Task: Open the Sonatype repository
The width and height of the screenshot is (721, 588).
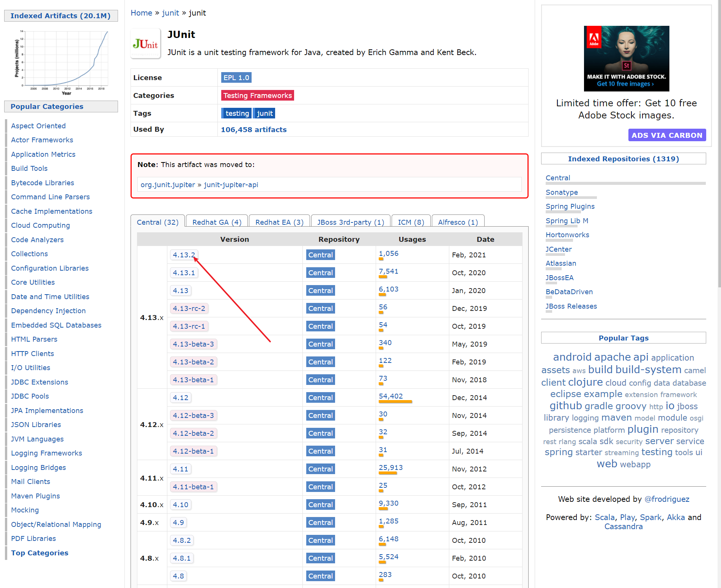Action: [562, 192]
